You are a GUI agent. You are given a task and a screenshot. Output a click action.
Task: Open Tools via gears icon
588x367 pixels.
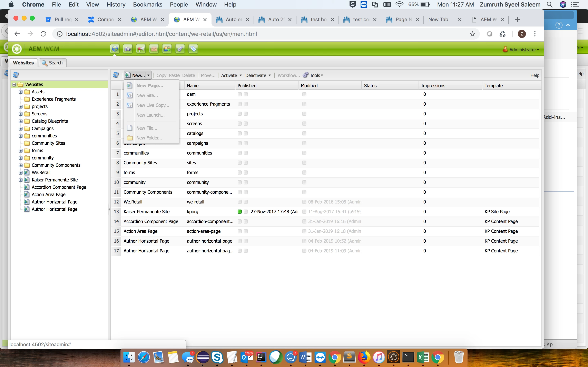(x=180, y=49)
